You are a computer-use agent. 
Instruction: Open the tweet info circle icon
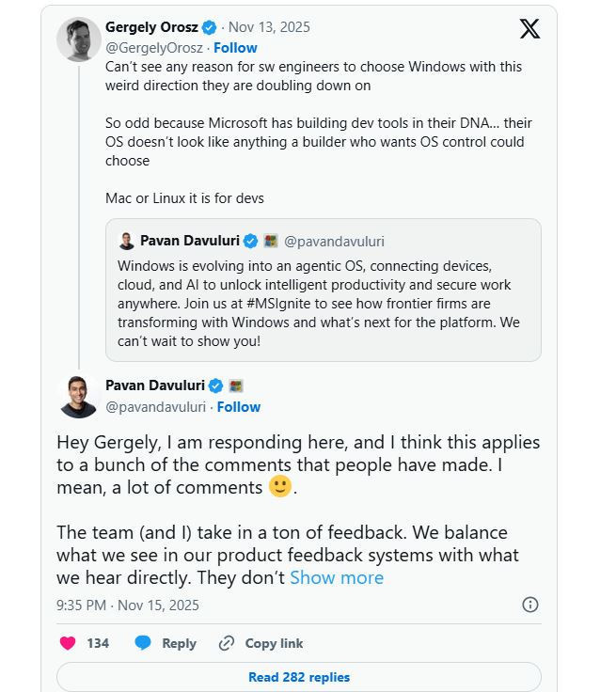530,605
